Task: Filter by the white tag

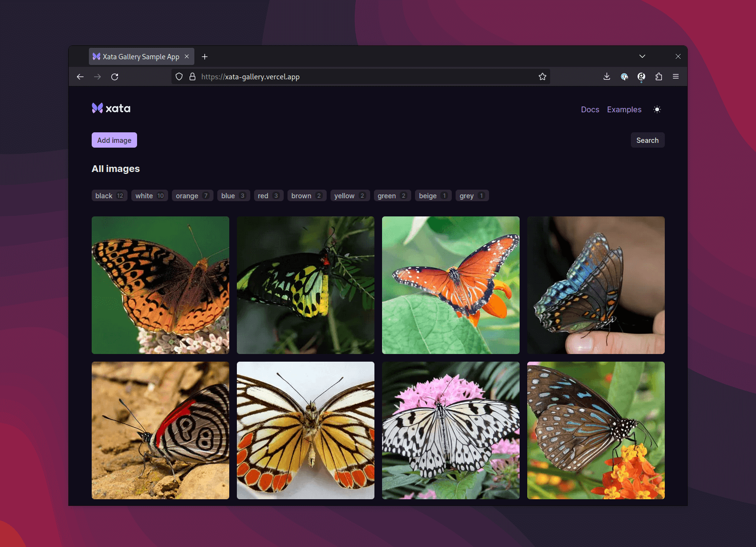Action: click(149, 195)
